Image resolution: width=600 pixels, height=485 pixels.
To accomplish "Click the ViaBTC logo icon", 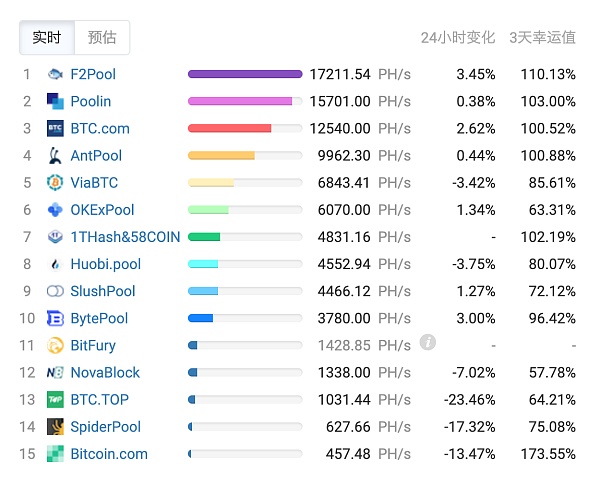I will 55,182.
